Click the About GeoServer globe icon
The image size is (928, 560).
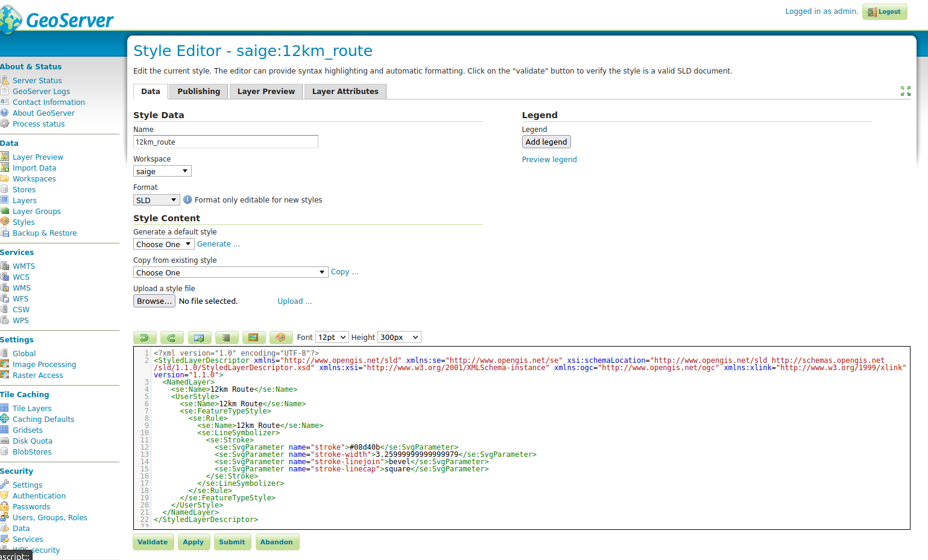pos(5,113)
